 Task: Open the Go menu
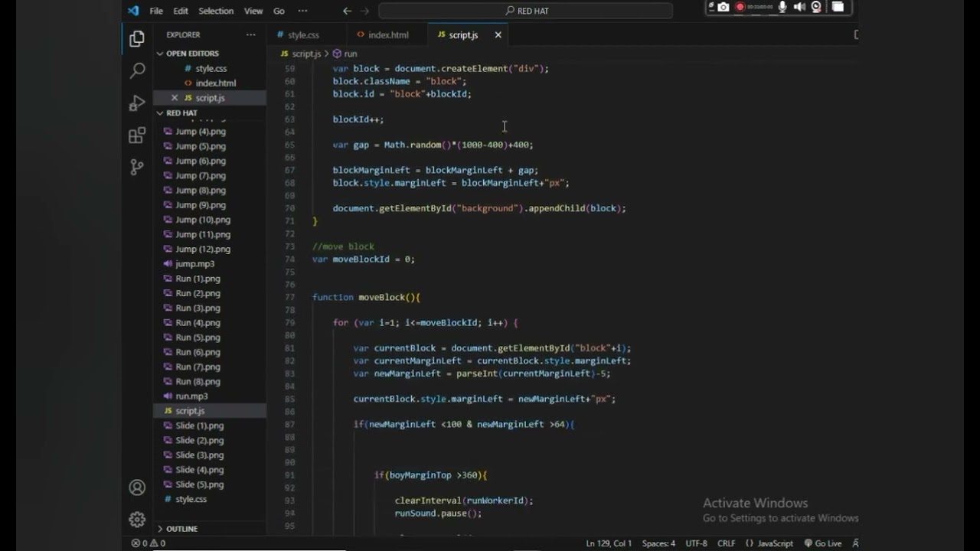pyautogui.click(x=279, y=11)
